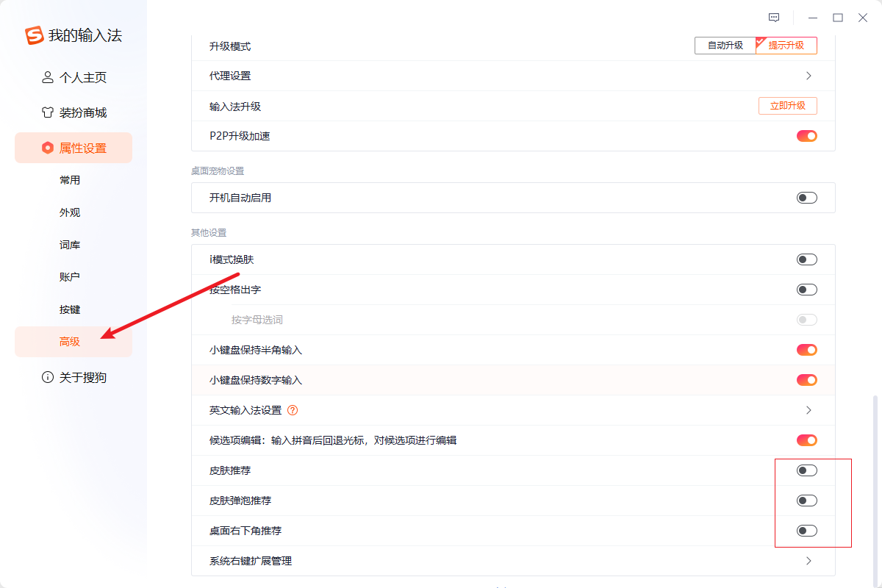Screen dimensions: 882x588
Task: Expand 代理设置 chevron arrow
Action: [x=808, y=76]
